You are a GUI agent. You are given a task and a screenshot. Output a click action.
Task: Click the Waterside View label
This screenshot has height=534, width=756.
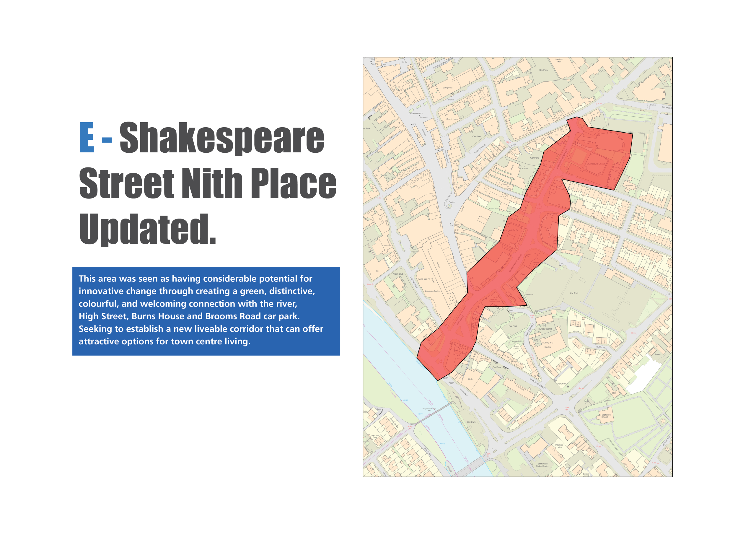(559, 446)
